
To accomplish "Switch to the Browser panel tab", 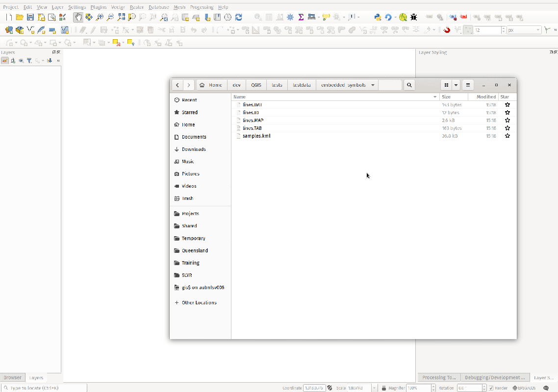I will click(13, 377).
